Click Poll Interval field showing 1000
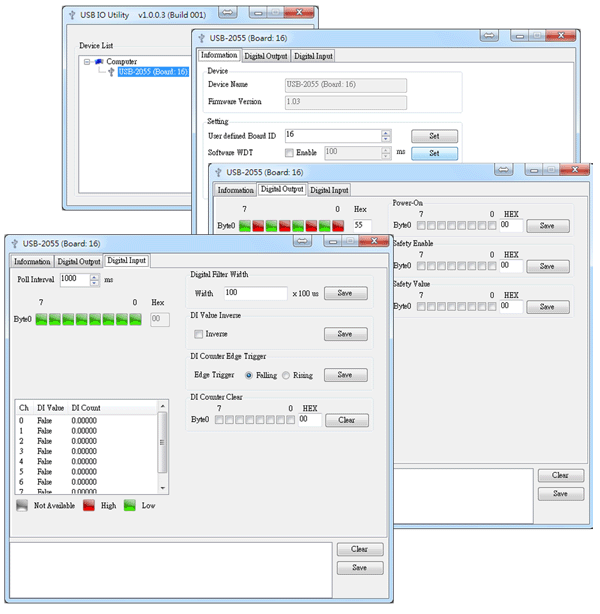The image size is (600, 614). click(x=75, y=280)
